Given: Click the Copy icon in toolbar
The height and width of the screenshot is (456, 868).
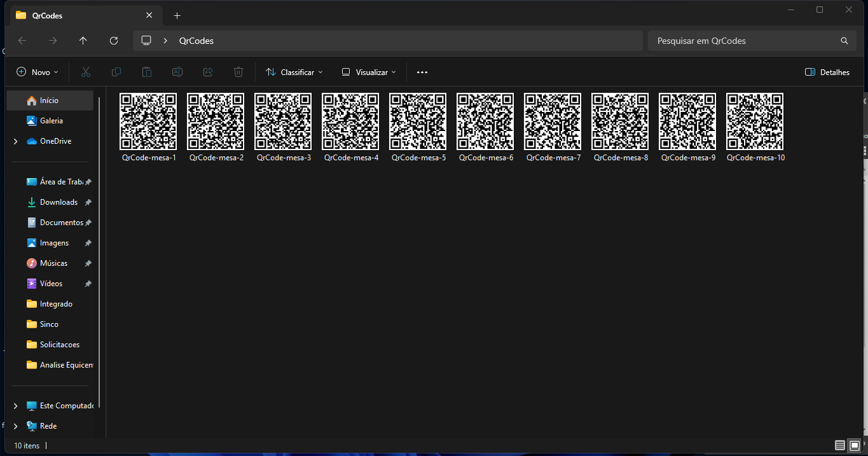Looking at the screenshot, I should click(x=116, y=73).
